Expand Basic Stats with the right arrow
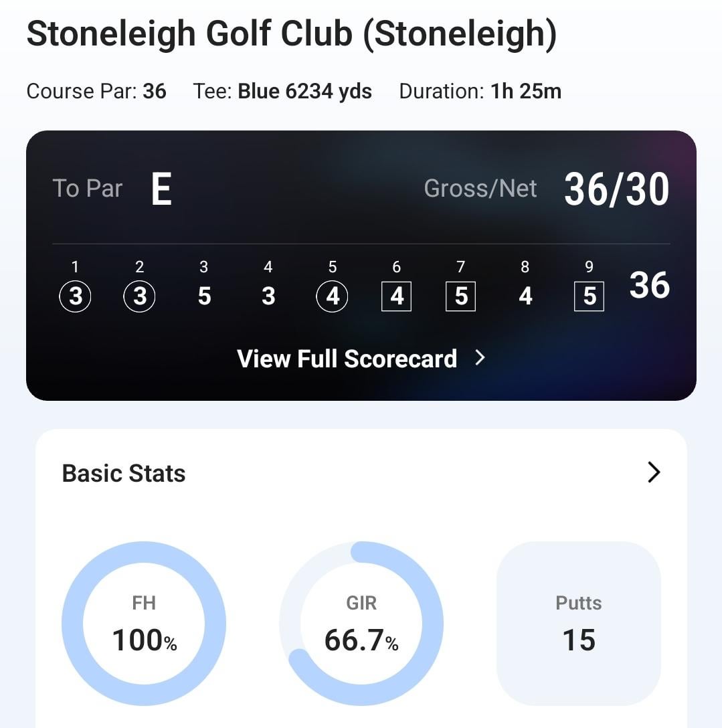The height and width of the screenshot is (728, 722). (654, 472)
